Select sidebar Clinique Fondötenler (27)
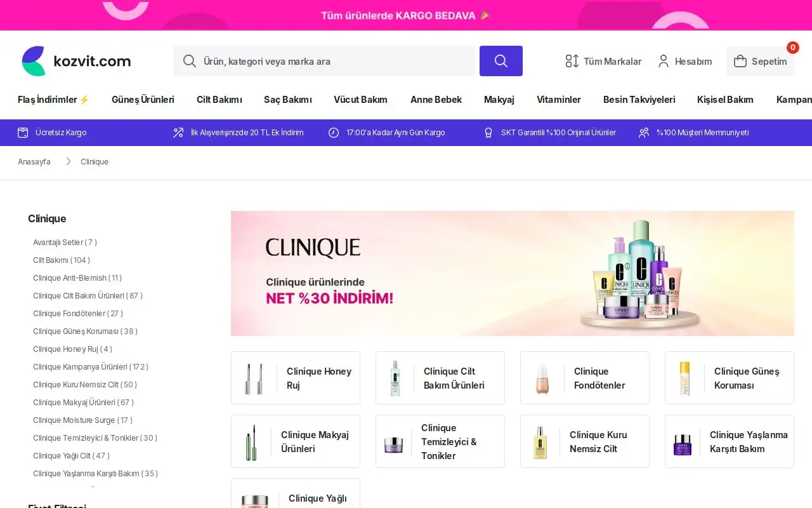812x508 pixels. (78, 313)
